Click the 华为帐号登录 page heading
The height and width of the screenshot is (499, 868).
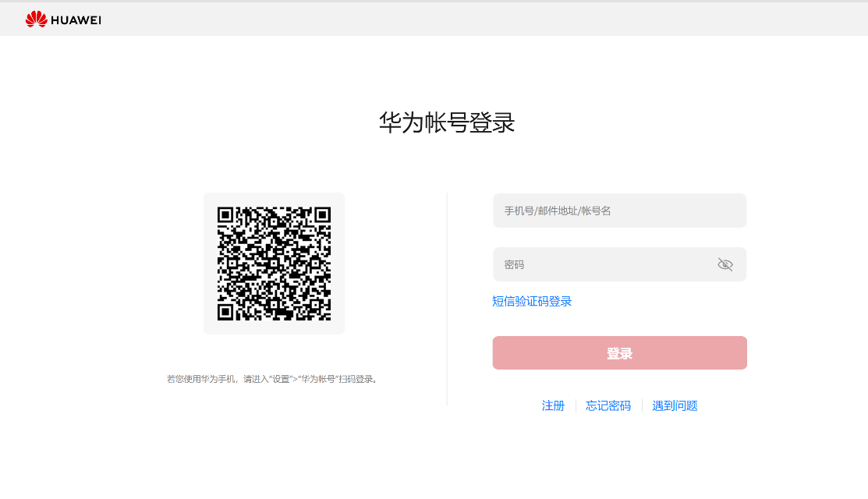pos(447,123)
